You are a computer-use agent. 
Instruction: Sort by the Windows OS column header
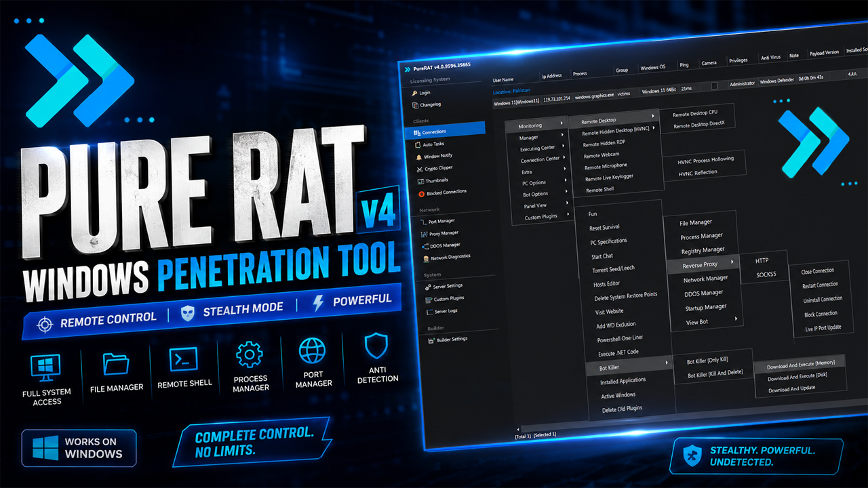click(653, 67)
